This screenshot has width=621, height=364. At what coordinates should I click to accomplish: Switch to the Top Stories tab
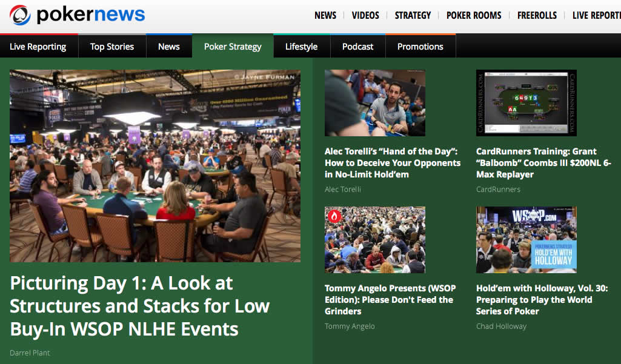(x=112, y=47)
